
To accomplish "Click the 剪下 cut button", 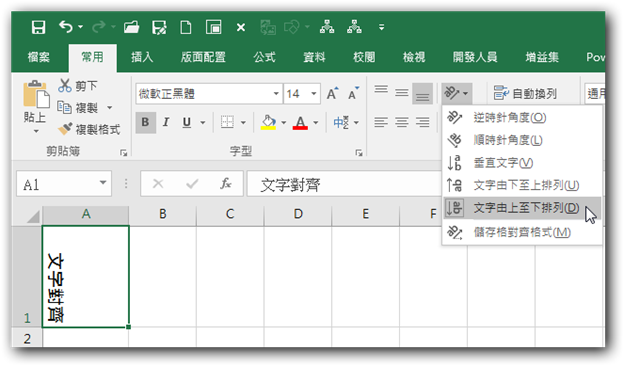I will [x=78, y=86].
